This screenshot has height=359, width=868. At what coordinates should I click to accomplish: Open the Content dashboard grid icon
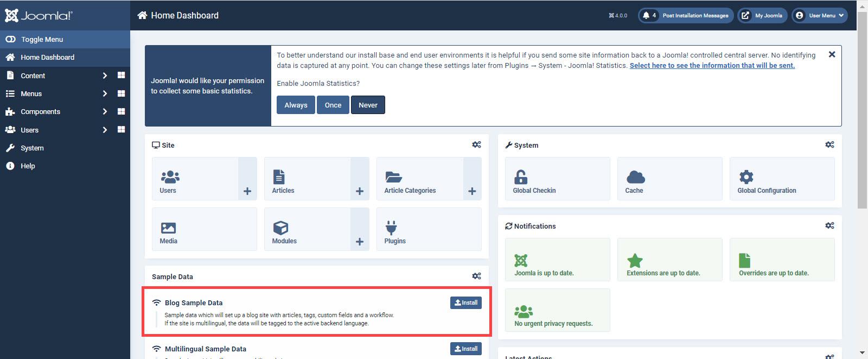[x=121, y=75]
